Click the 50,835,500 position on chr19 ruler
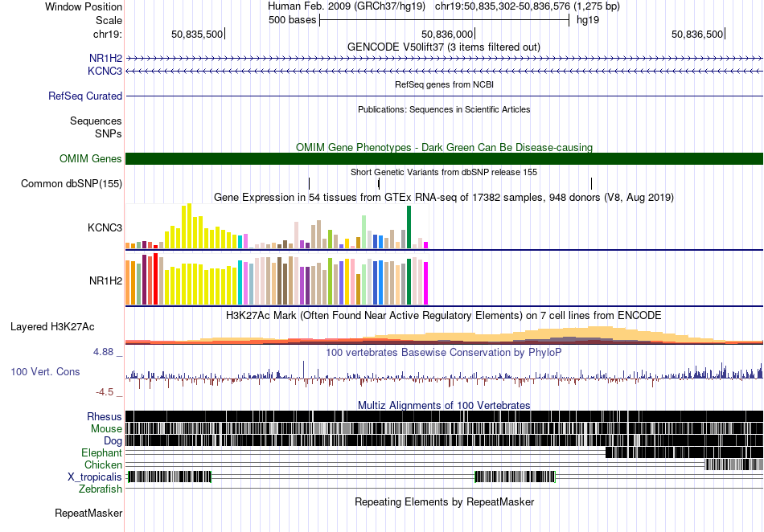The image size is (764, 532). 197,34
